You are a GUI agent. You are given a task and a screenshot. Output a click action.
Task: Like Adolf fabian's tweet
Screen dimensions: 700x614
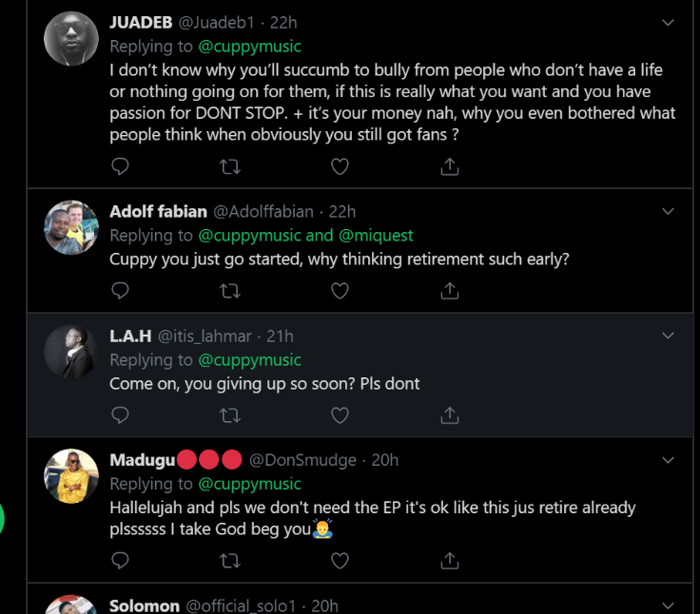[x=340, y=290]
